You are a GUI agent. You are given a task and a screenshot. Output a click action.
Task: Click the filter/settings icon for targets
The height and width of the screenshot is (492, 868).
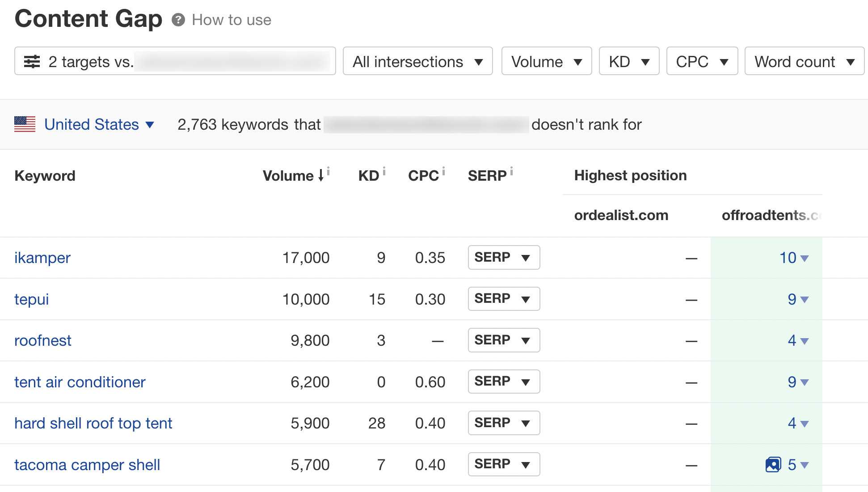pyautogui.click(x=30, y=61)
